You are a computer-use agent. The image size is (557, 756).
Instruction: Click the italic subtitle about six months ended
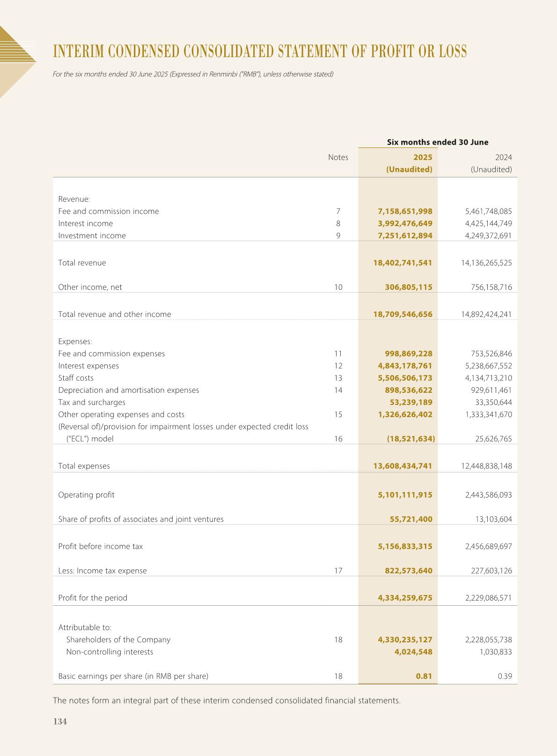click(x=193, y=74)
